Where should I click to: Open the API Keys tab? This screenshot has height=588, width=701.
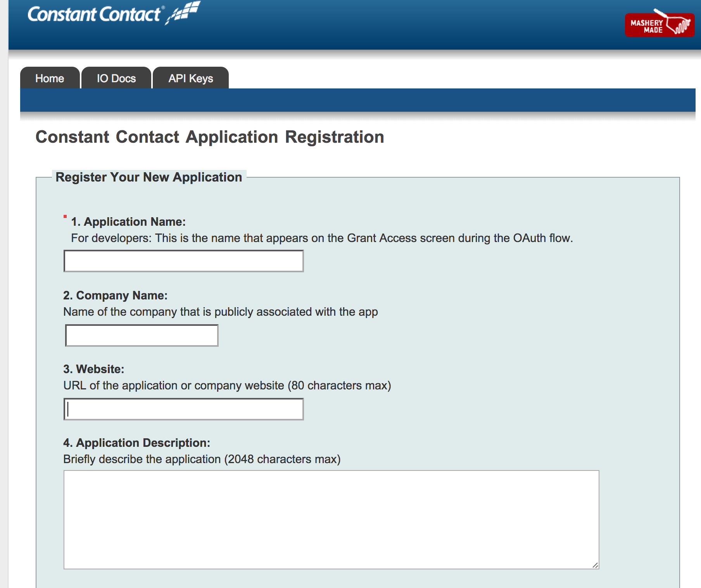[x=191, y=78]
